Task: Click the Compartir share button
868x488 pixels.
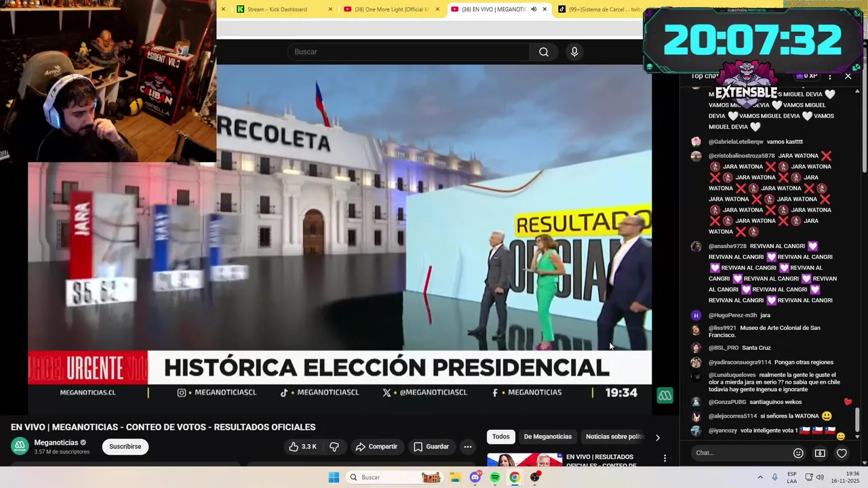Action: (x=376, y=447)
